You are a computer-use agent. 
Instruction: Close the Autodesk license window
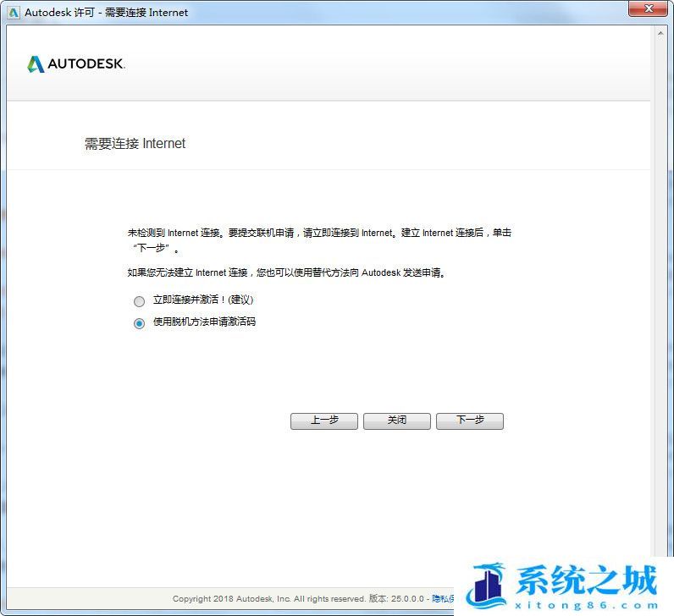(649, 9)
